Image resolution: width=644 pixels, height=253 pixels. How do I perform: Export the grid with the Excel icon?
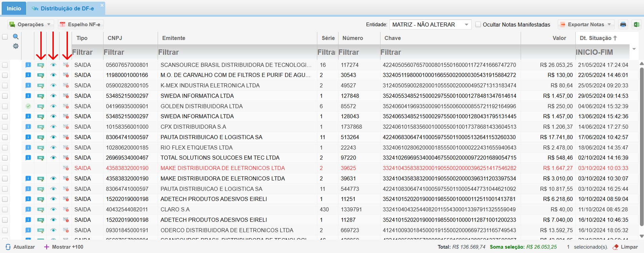pos(636,25)
